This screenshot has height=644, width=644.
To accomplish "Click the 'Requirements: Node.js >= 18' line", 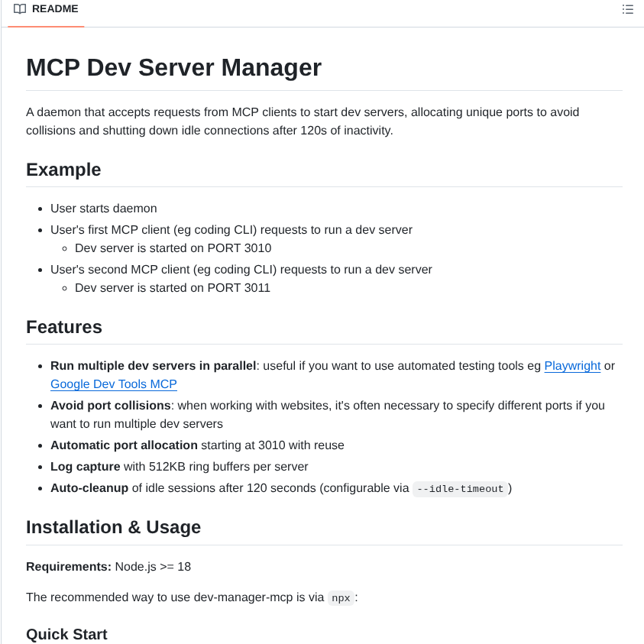I will [x=108, y=567].
